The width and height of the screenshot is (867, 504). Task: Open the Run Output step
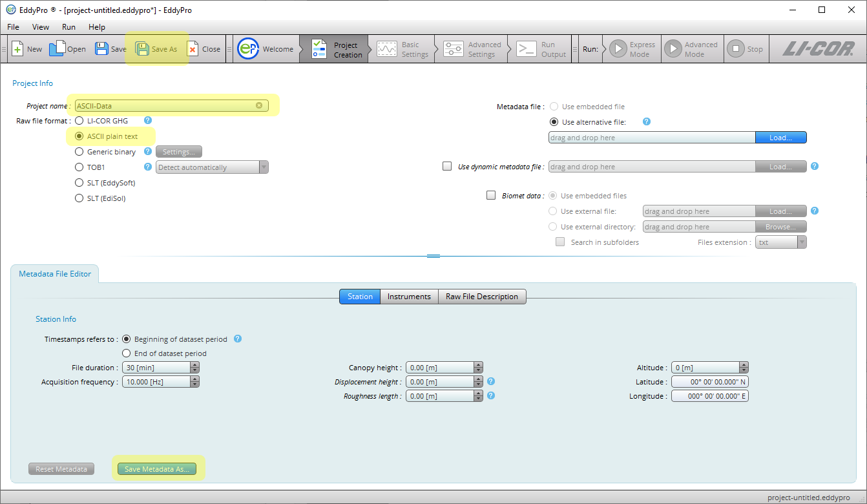pos(541,49)
